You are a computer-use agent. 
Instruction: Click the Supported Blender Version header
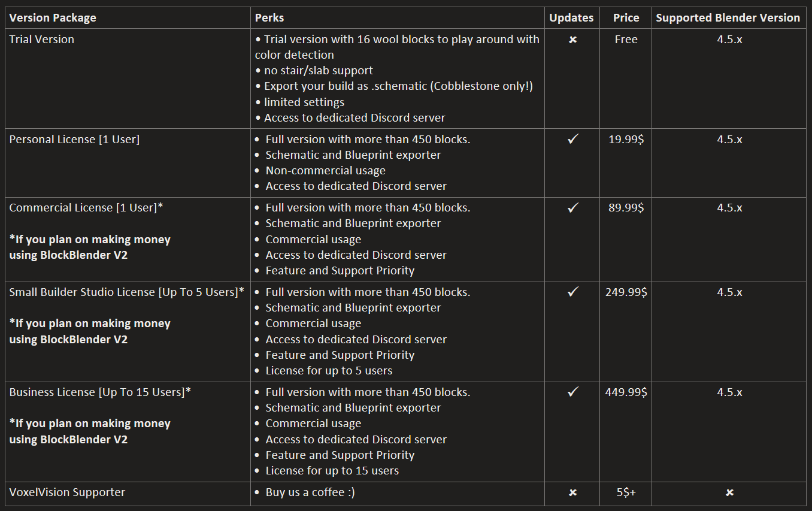(728, 18)
